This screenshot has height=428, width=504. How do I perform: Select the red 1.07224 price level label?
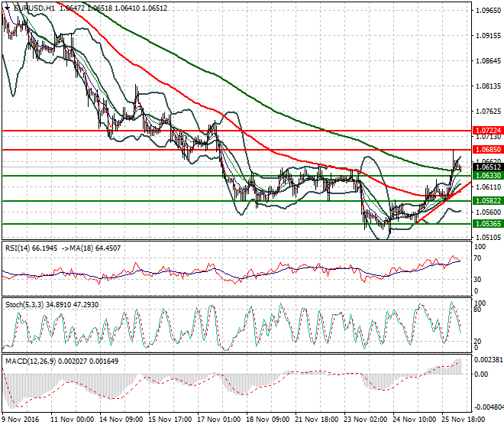(x=488, y=131)
